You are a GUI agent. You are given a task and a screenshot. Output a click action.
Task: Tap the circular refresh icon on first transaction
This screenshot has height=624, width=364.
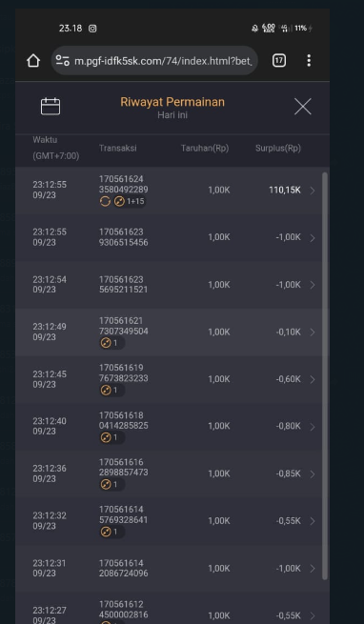105,201
